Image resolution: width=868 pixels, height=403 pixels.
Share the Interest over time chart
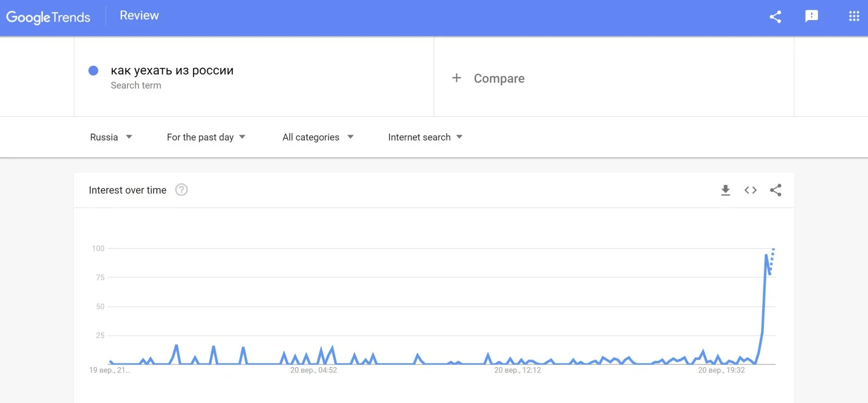coord(776,190)
